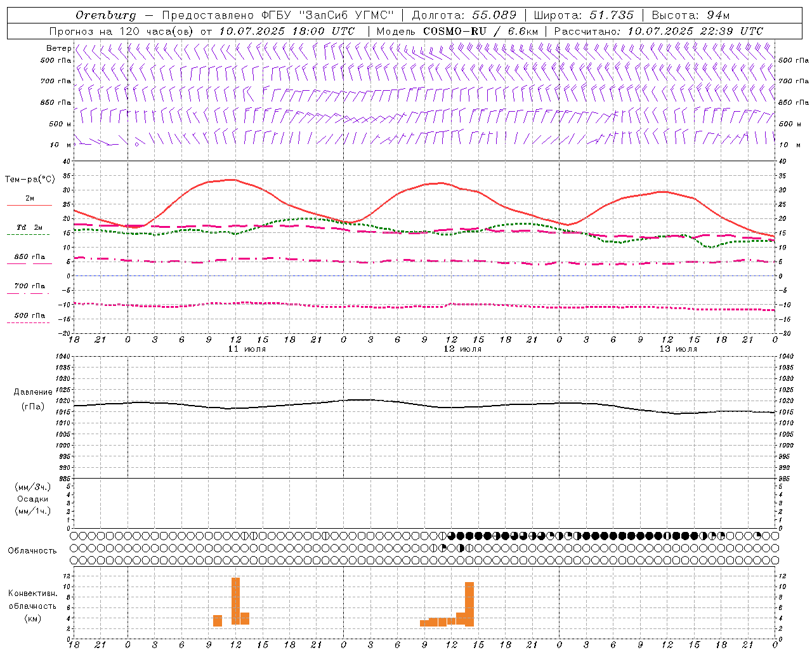The height and width of the screenshot is (650, 812).
Task: Click the "Тем-ра(°C)" temperature panel label
Action: (30, 180)
